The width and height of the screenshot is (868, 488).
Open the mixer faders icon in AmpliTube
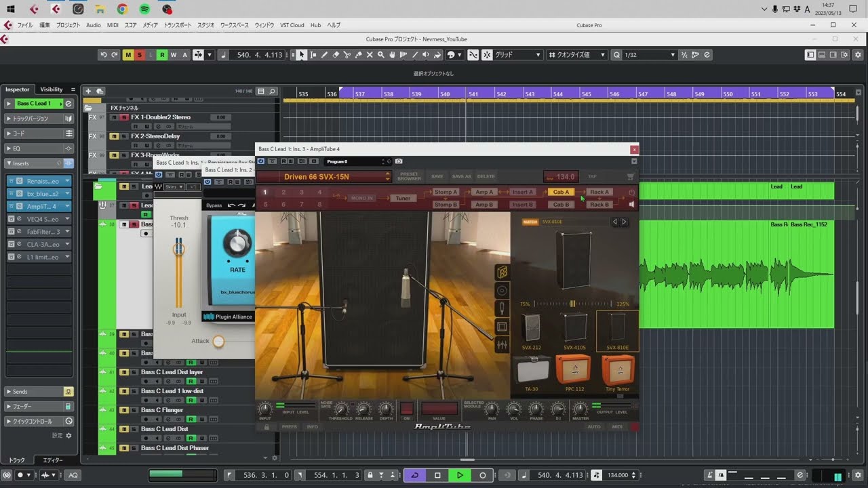coord(502,345)
